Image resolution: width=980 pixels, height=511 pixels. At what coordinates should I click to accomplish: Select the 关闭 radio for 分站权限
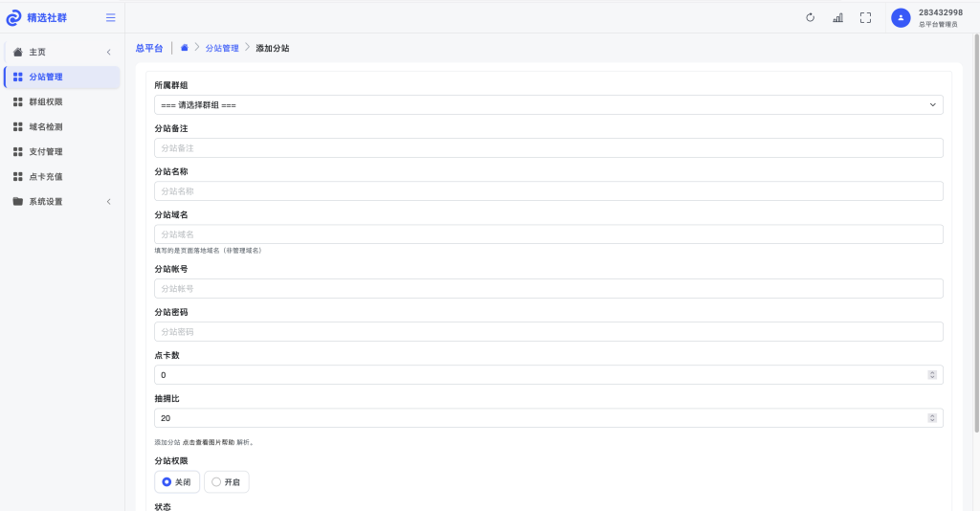pyautogui.click(x=167, y=481)
